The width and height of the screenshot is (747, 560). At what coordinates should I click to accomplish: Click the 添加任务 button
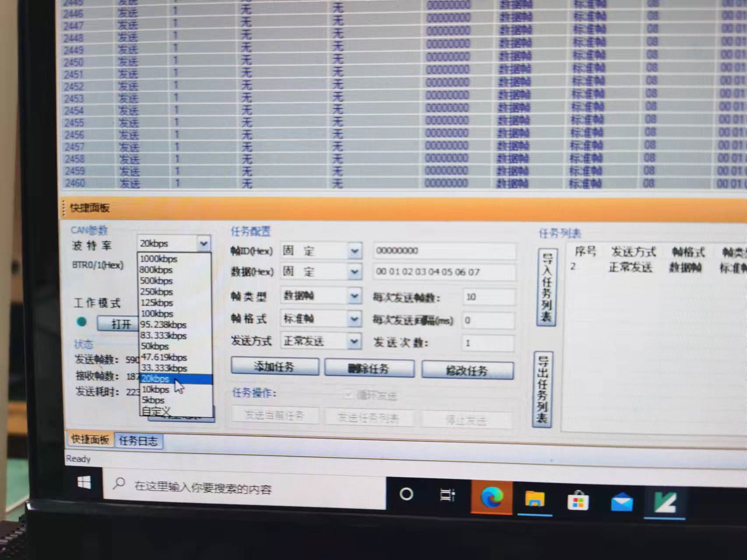click(x=275, y=366)
